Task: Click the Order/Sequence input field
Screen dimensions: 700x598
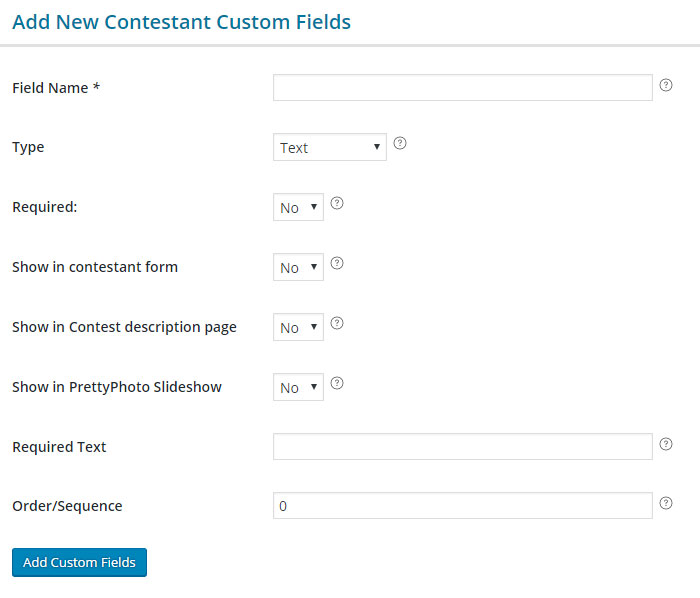Action: click(x=462, y=506)
